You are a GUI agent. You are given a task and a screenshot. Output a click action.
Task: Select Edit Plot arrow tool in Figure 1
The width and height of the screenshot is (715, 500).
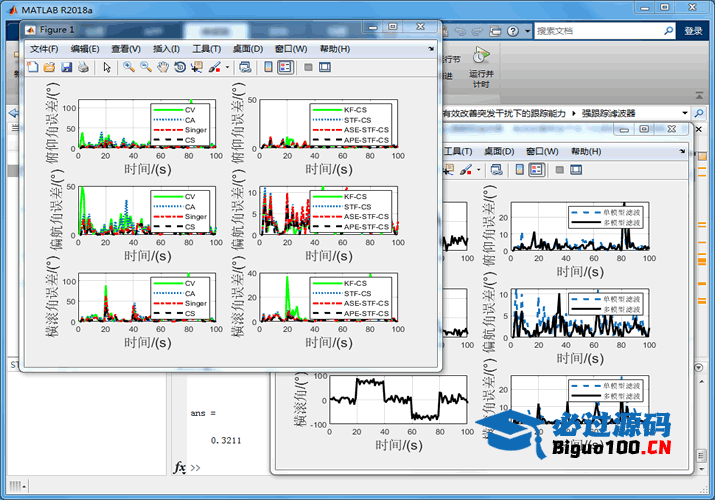[x=107, y=67]
